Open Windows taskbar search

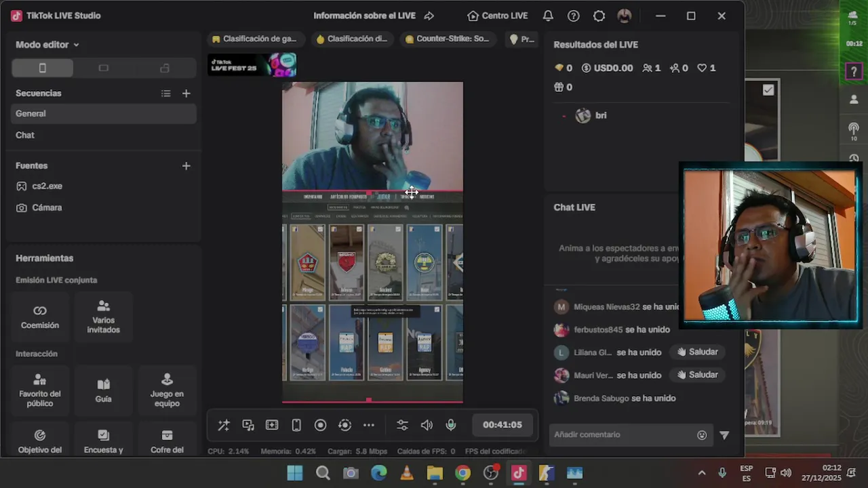pos(323,473)
